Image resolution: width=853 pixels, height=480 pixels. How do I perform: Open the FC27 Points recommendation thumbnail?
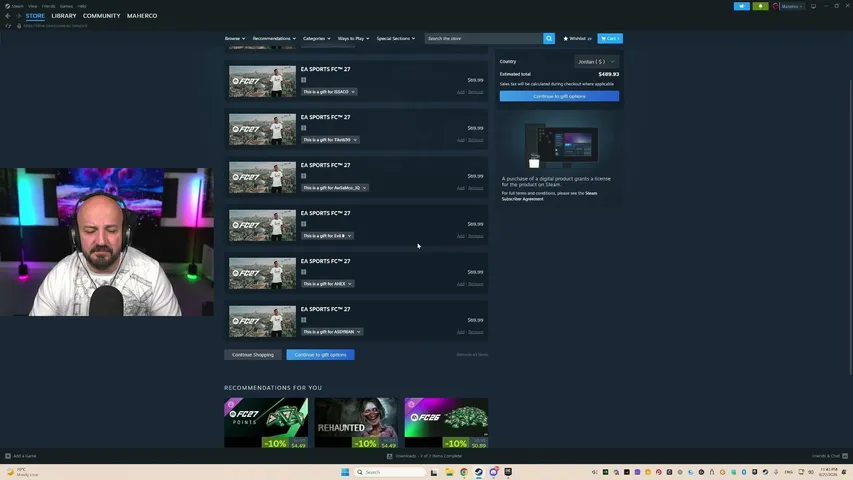coord(266,423)
